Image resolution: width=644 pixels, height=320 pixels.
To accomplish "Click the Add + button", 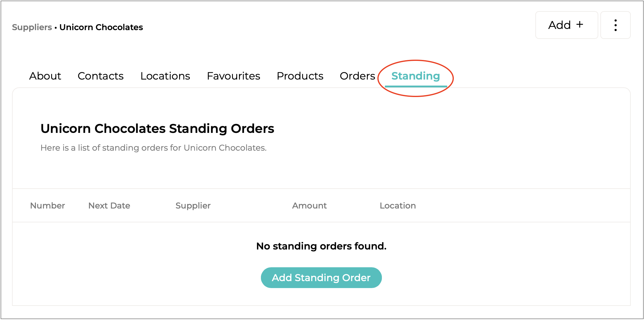I will point(566,25).
